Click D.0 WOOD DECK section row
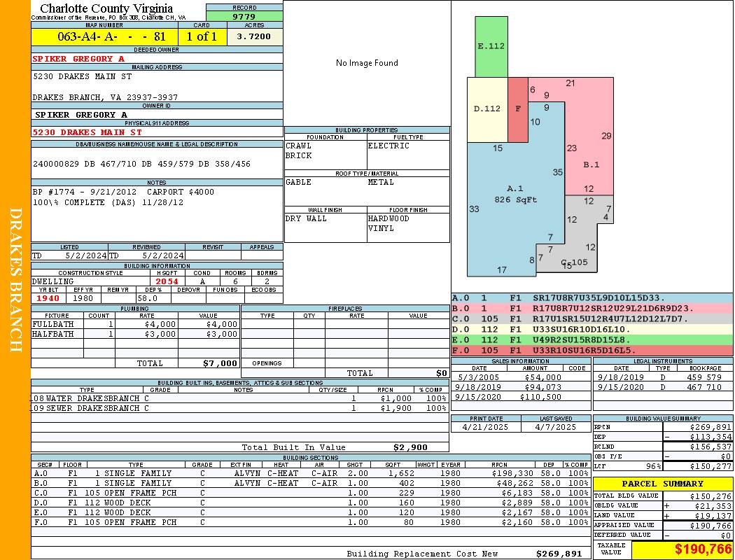The height and width of the screenshot is (560, 735). coord(311,503)
